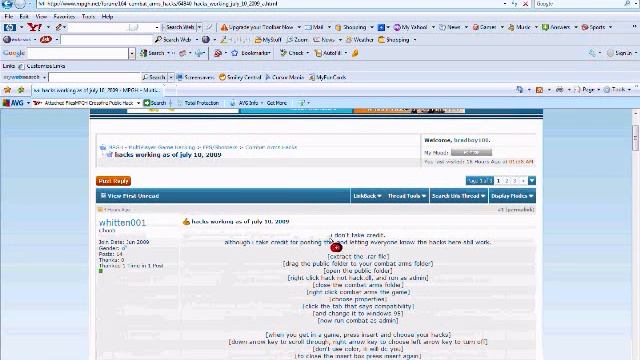Open Yahoo toolbar News
This screenshot has height=360, width=640.
[450, 27]
